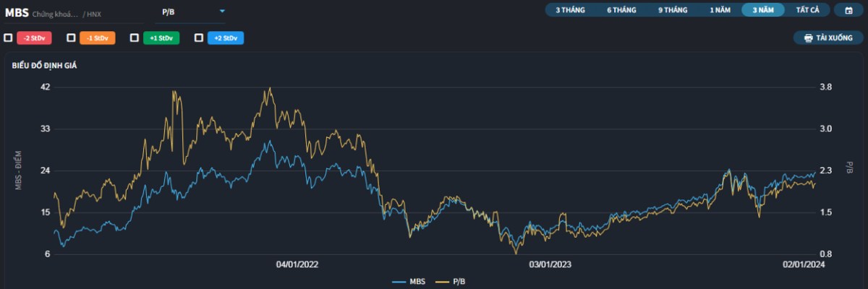Click the 04/01/2022 date axis label

click(x=297, y=264)
